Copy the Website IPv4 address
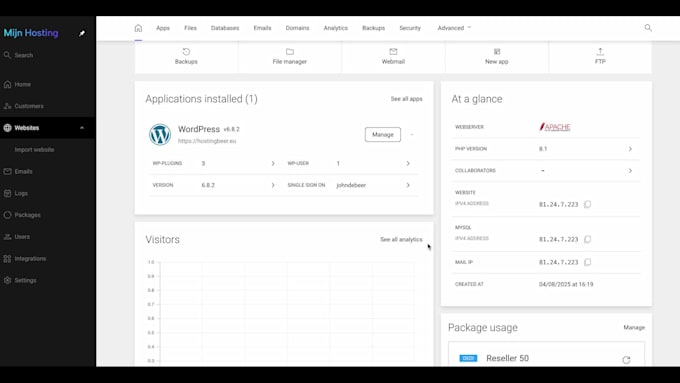This screenshot has width=680, height=383. tap(587, 204)
